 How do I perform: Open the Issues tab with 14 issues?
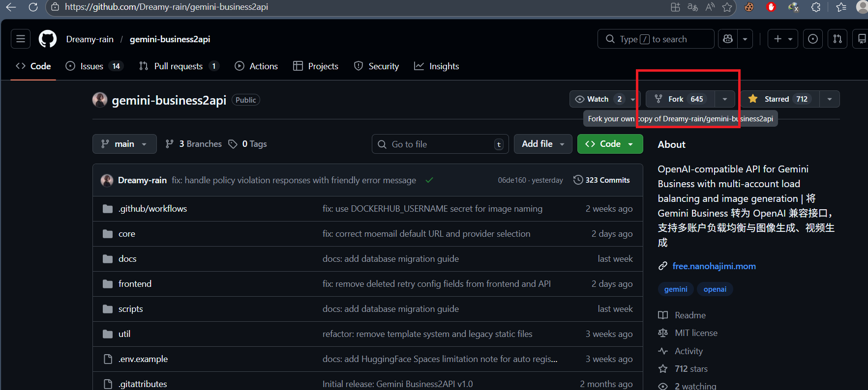(94, 66)
